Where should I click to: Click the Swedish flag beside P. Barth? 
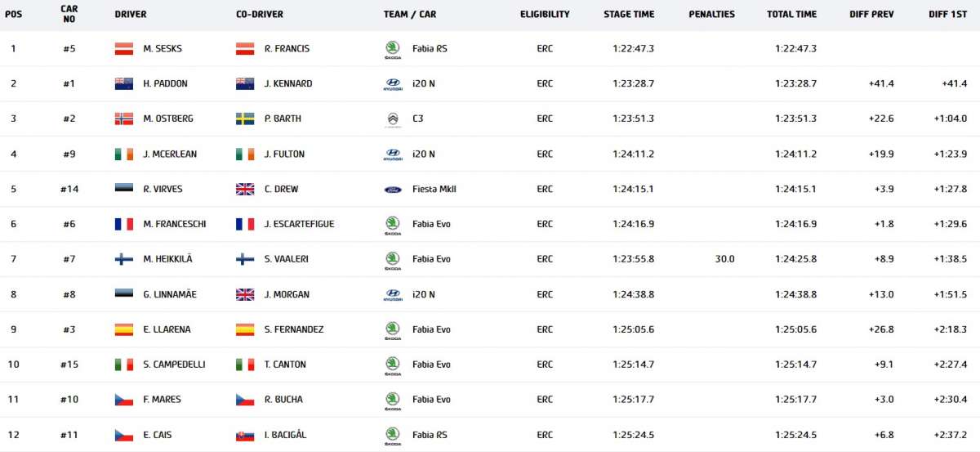coord(245,119)
